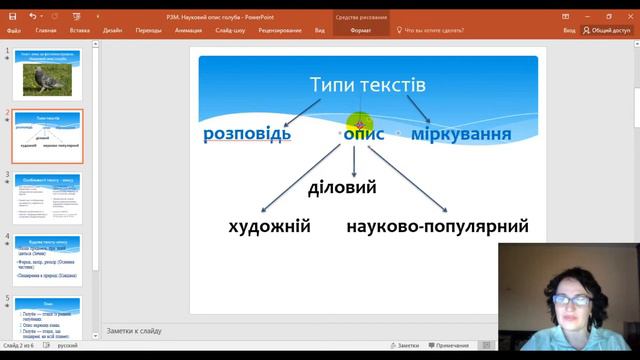Click the word 'художній' on the slide

pyautogui.click(x=269, y=226)
